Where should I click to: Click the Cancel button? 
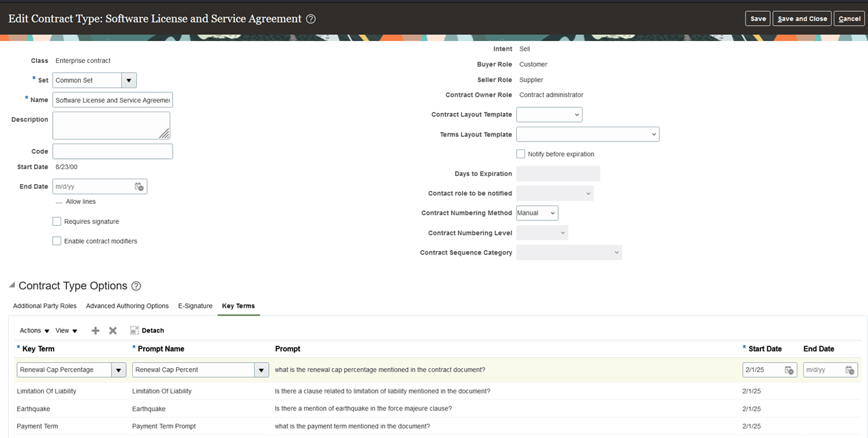click(x=850, y=18)
